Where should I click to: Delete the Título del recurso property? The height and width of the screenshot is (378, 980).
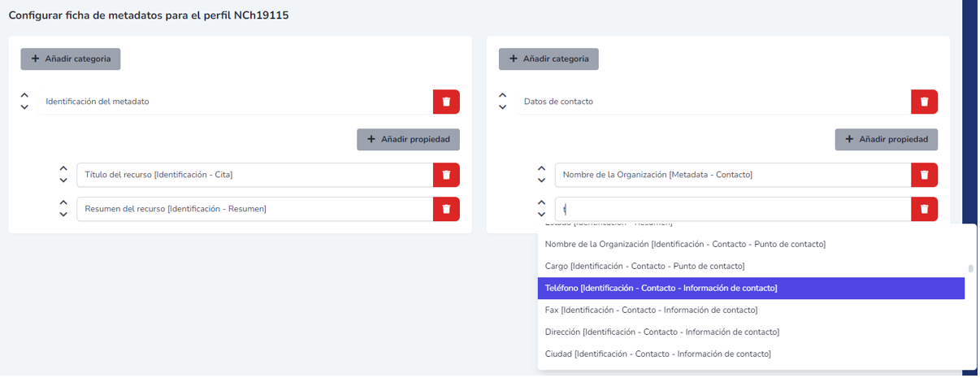coord(446,175)
